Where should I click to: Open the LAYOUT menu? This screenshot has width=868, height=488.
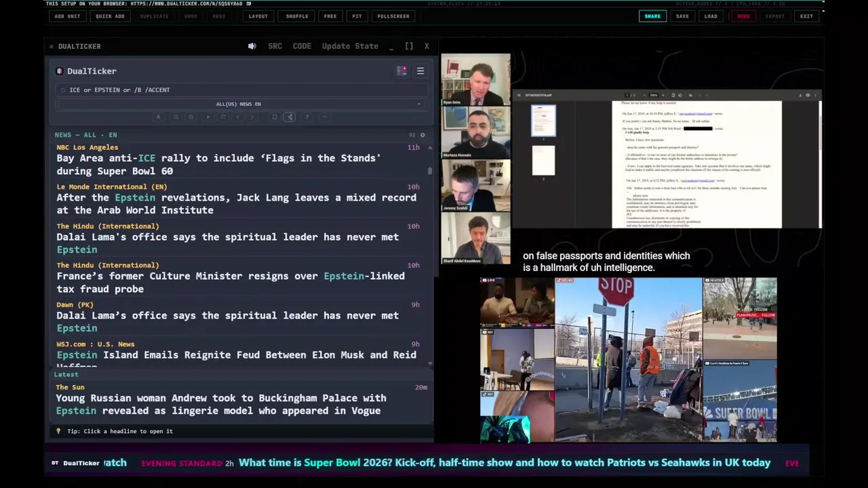(x=258, y=16)
